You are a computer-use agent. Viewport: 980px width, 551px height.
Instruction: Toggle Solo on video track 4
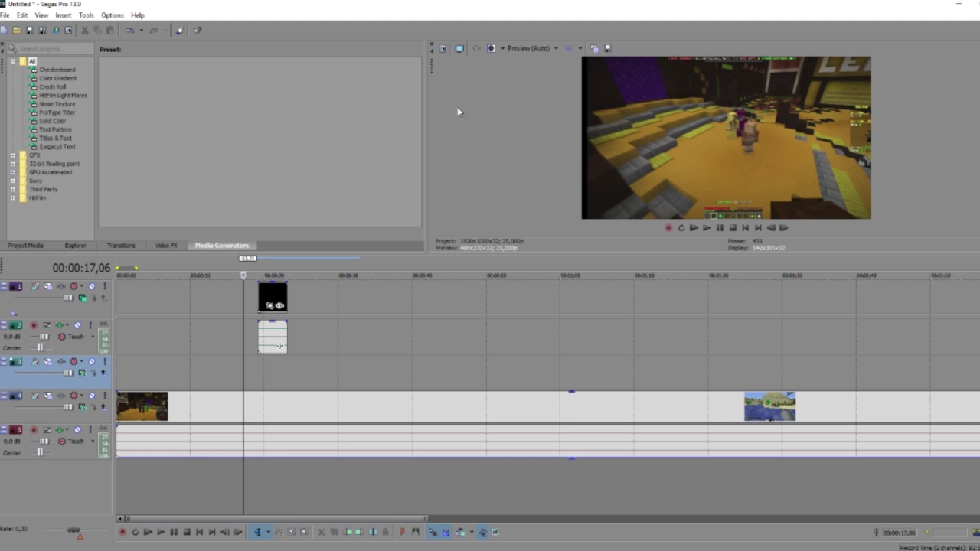[105, 396]
